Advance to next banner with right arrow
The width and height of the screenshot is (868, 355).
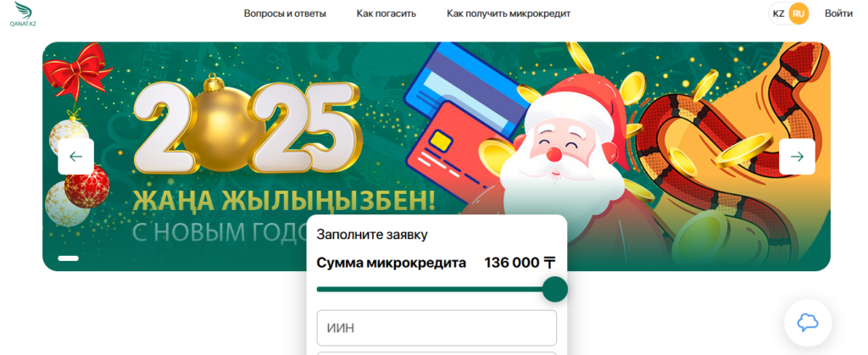click(x=797, y=157)
